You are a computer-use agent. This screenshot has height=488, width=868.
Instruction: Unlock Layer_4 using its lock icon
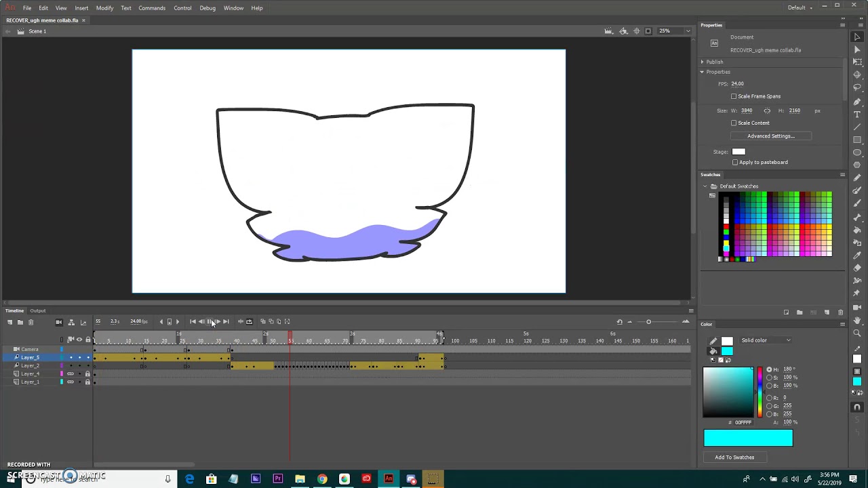87,374
